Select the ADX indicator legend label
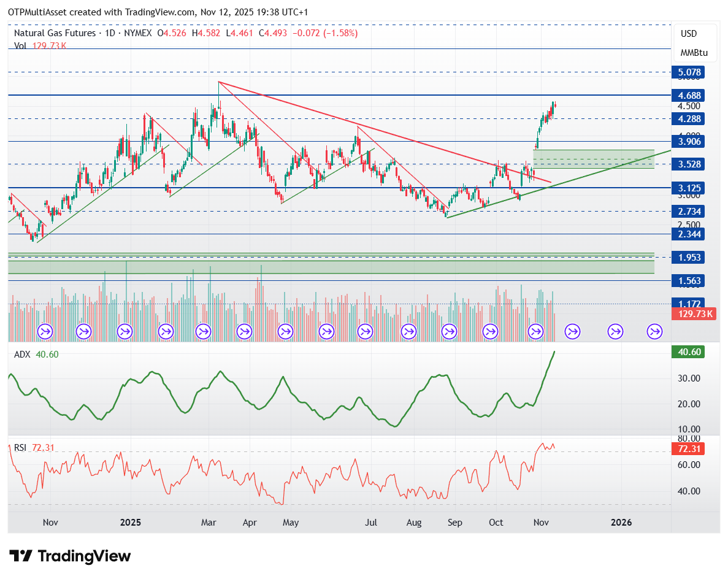The image size is (728, 579). click(23, 354)
